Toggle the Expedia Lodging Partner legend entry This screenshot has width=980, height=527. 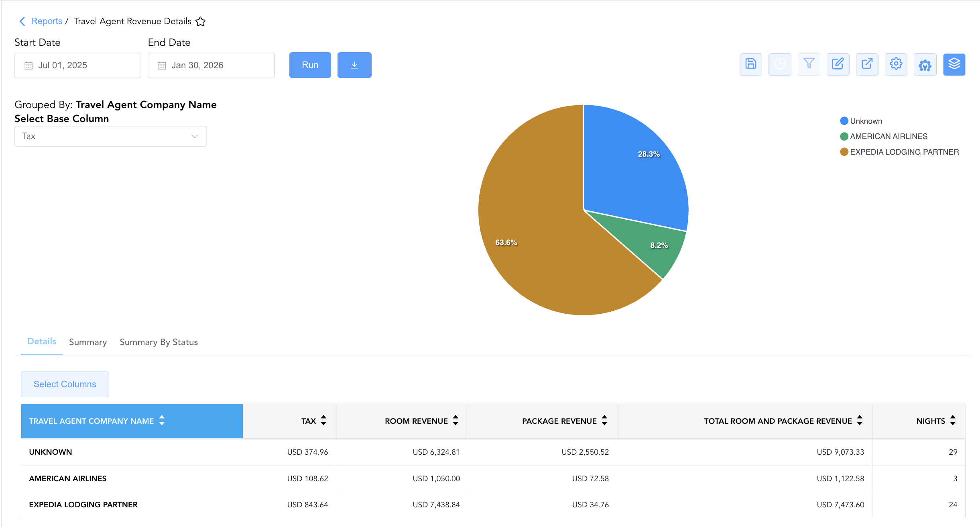[x=899, y=152]
